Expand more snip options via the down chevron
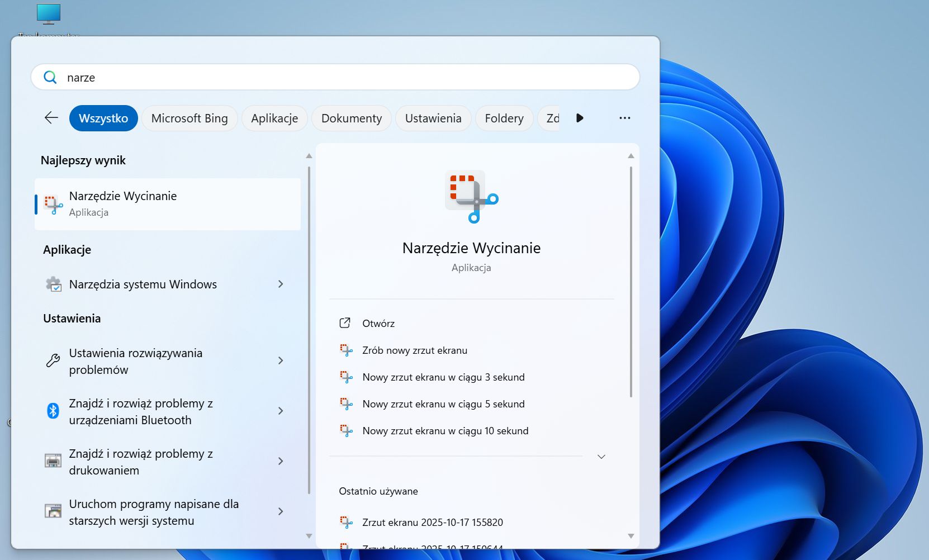 pyautogui.click(x=601, y=457)
